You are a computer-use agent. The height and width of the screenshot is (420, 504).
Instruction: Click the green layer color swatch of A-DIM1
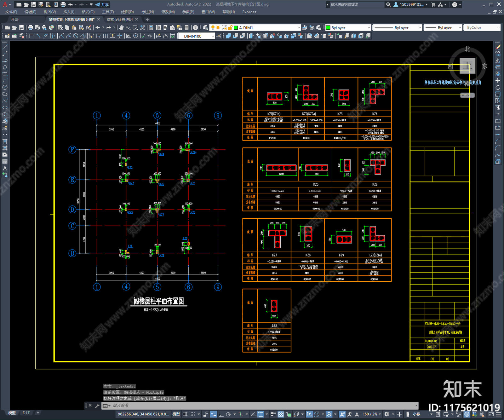click(236, 28)
